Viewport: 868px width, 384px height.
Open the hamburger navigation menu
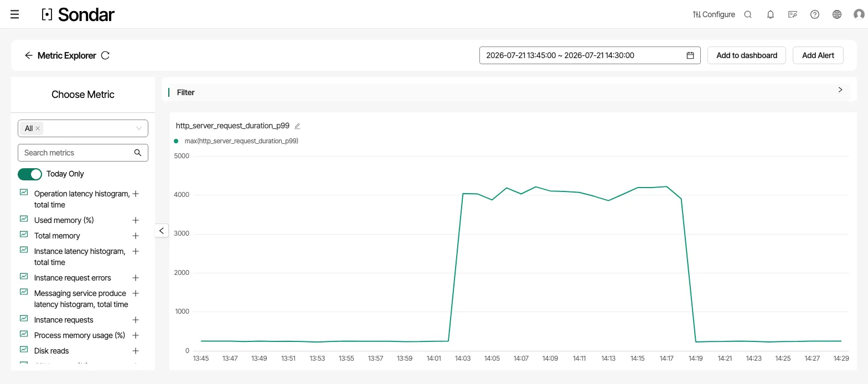click(15, 14)
